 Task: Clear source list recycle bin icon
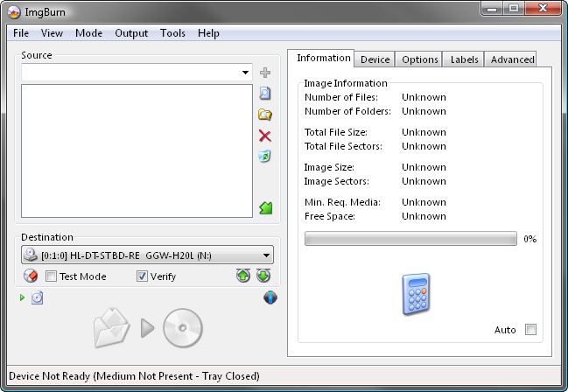point(265,156)
